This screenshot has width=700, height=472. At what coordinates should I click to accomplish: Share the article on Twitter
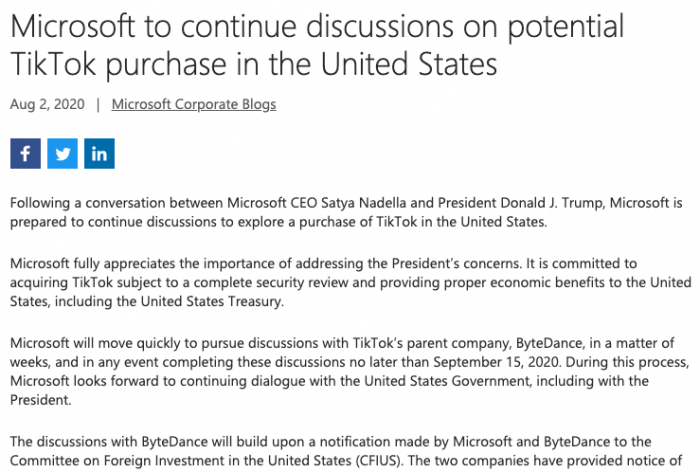tap(62, 153)
